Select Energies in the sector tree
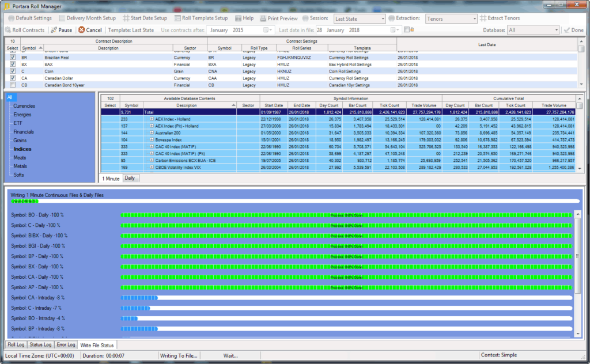The width and height of the screenshot is (590, 364). [x=22, y=115]
